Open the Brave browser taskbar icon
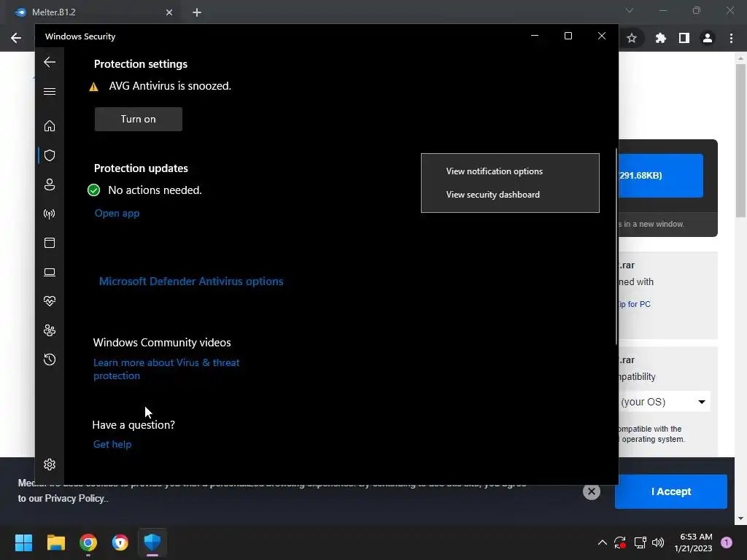The height and width of the screenshot is (560, 747). [120, 542]
